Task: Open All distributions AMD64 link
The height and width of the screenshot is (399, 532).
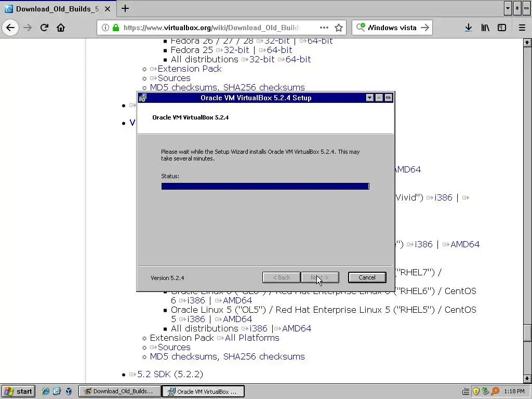Action: (297, 328)
